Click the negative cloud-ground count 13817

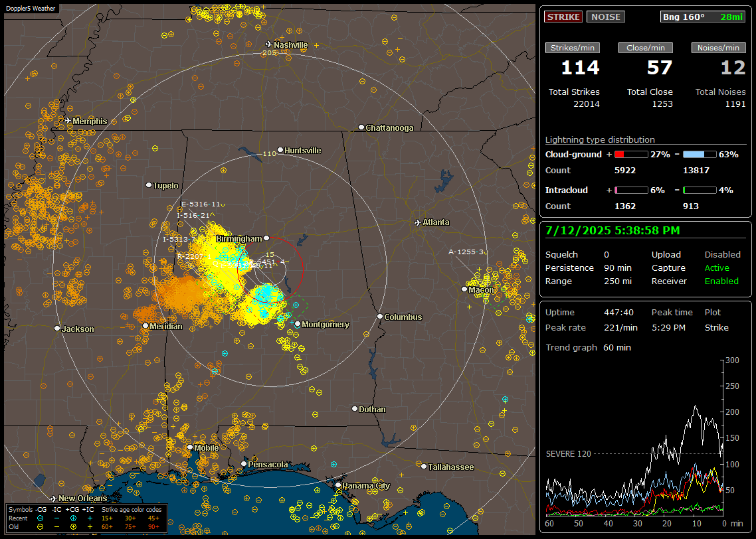(x=696, y=170)
